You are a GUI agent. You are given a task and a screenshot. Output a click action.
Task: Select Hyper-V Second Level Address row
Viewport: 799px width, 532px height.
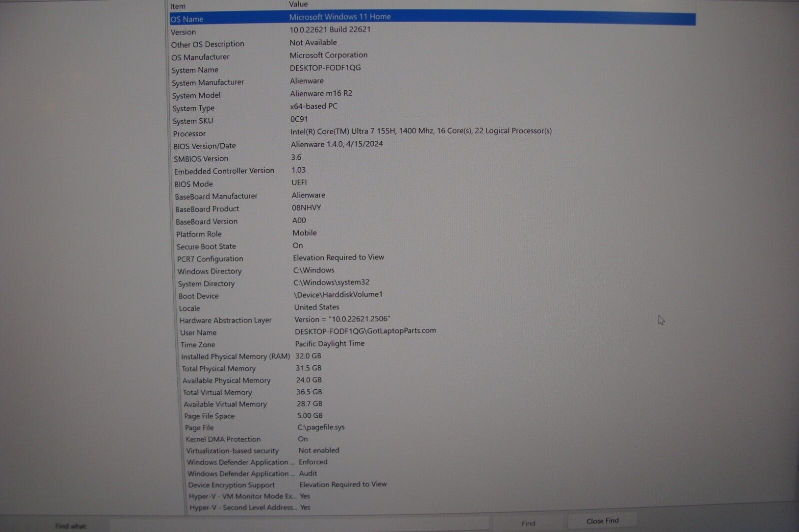pos(432,508)
